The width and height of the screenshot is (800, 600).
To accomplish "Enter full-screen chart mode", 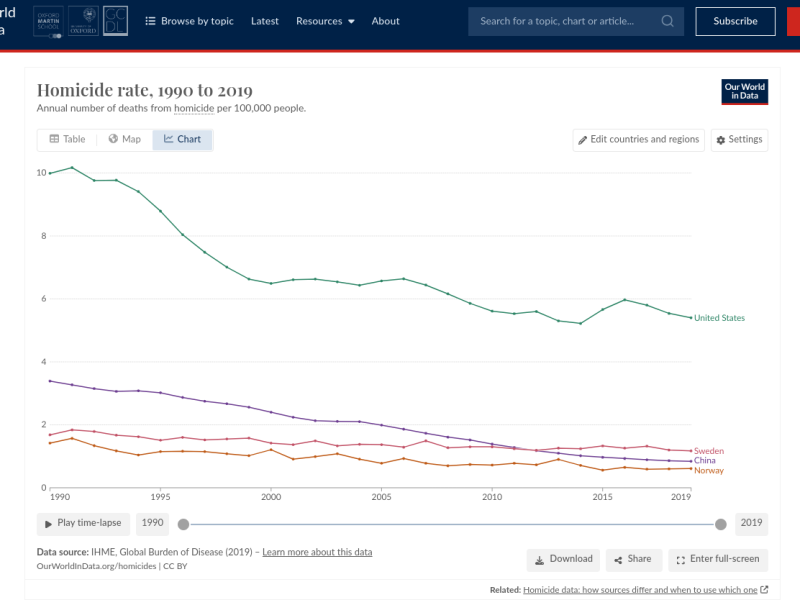I will click(718, 559).
